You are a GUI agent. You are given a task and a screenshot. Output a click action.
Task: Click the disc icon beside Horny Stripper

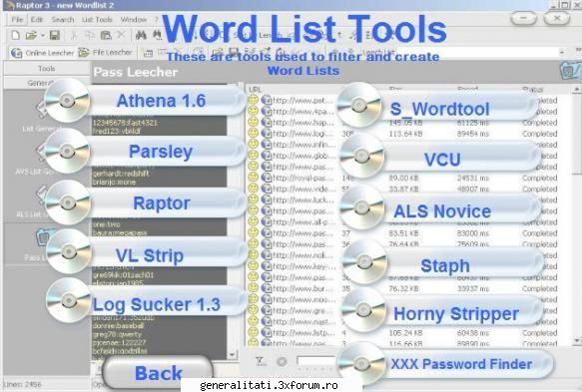pyautogui.click(x=363, y=309)
